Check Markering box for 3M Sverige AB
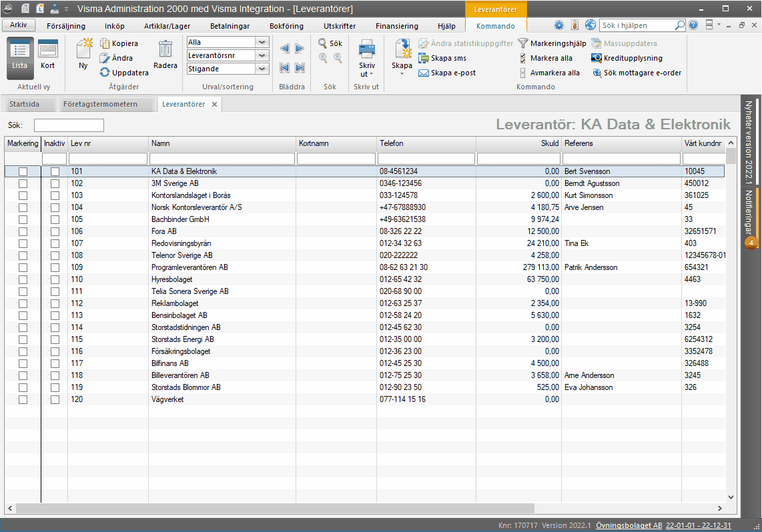762x532 pixels. pyautogui.click(x=23, y=183)
